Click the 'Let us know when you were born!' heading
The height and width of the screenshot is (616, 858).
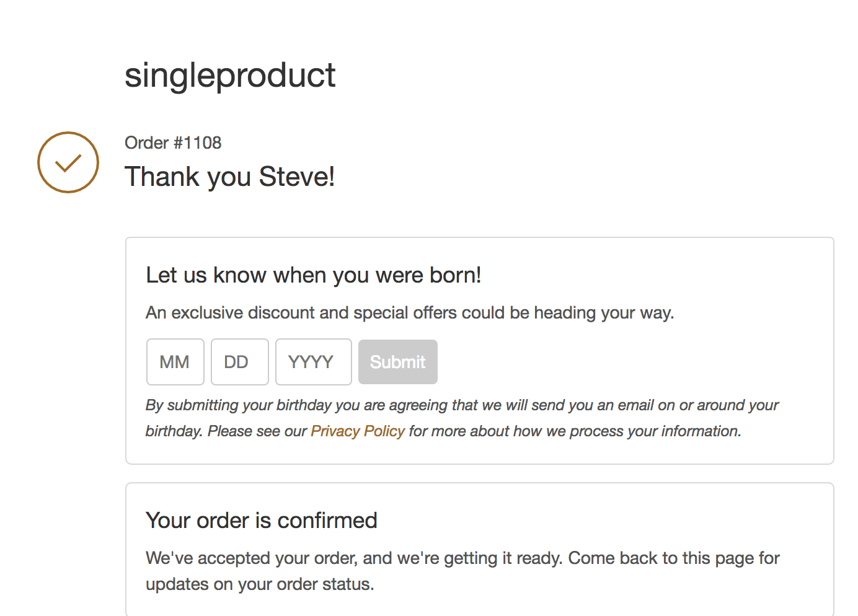313,275
